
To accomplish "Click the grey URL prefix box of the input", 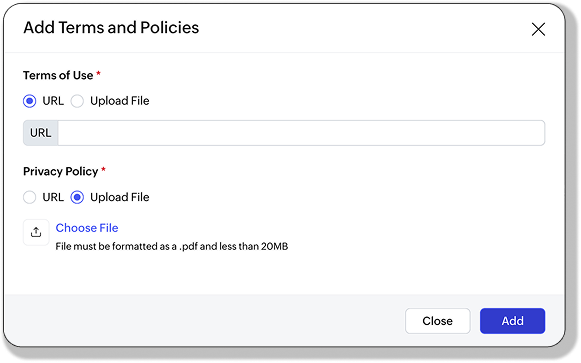I will 40,133.
